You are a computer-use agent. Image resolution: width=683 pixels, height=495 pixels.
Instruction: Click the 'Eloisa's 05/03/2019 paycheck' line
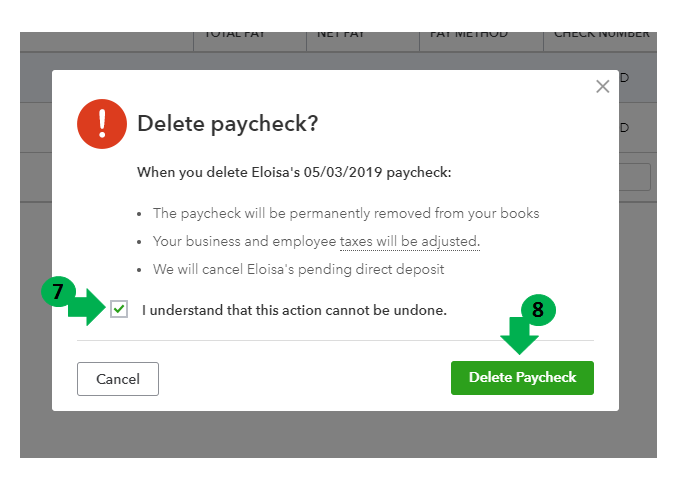(294, 172)
